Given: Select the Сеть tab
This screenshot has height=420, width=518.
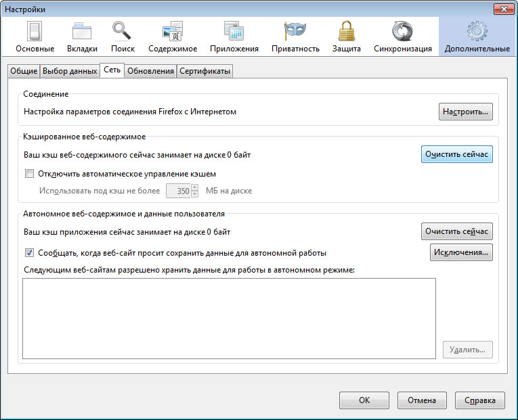Looking at the screenshot, I should (112, 70).
